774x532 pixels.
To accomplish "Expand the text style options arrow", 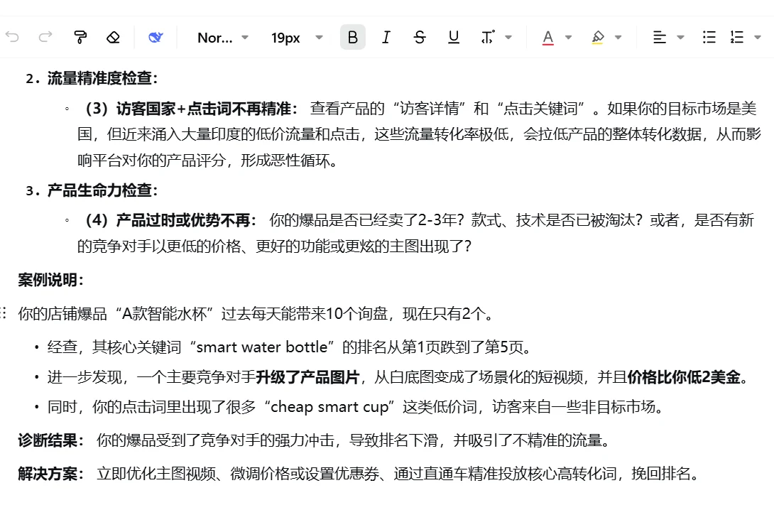I will tap(508, 37).
